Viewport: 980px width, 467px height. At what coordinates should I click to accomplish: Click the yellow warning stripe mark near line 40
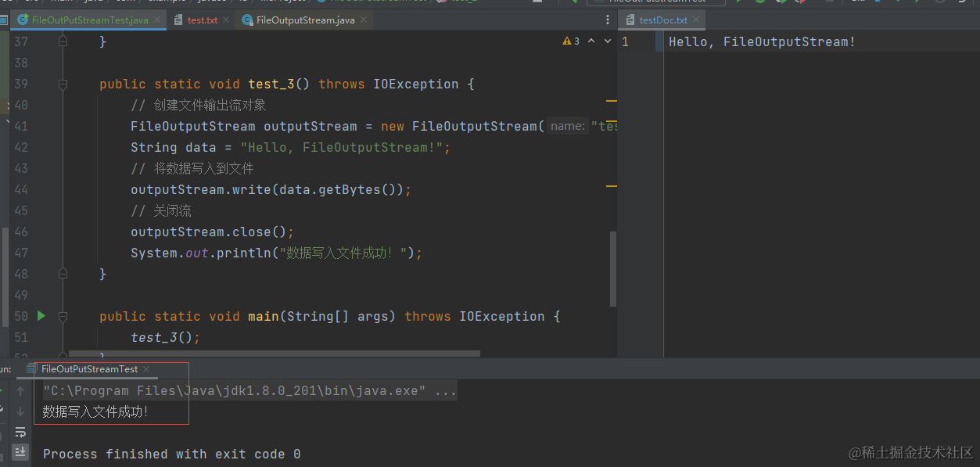(x=612, y=101)
